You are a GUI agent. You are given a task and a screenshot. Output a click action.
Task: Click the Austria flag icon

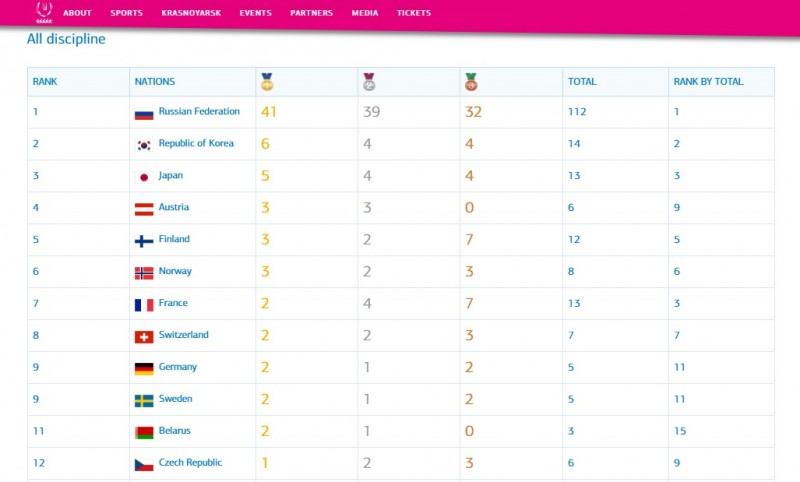(x=144, y=209)
